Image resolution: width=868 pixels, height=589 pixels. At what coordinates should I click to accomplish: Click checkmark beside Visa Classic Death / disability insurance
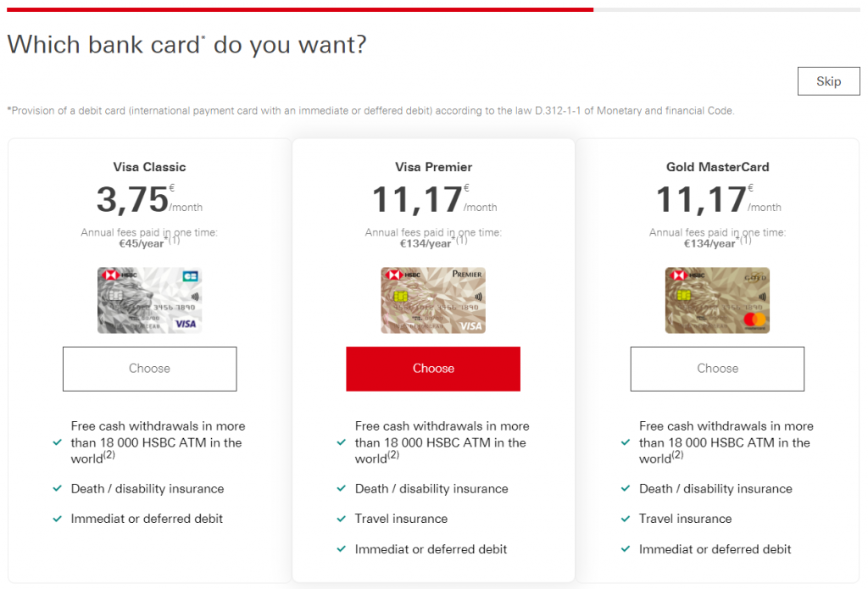click(57, 488)
